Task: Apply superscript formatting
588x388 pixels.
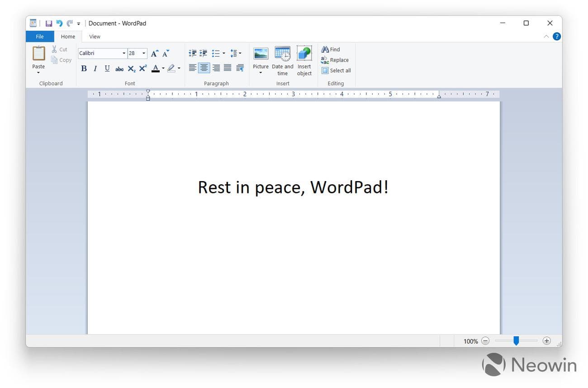Action: pyautogui.click(x=142, y=68)
